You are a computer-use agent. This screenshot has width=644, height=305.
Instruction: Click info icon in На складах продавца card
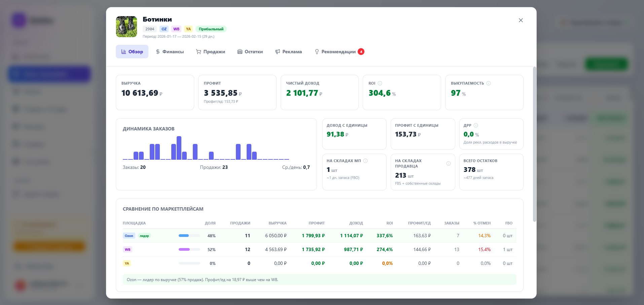[448, 163]
